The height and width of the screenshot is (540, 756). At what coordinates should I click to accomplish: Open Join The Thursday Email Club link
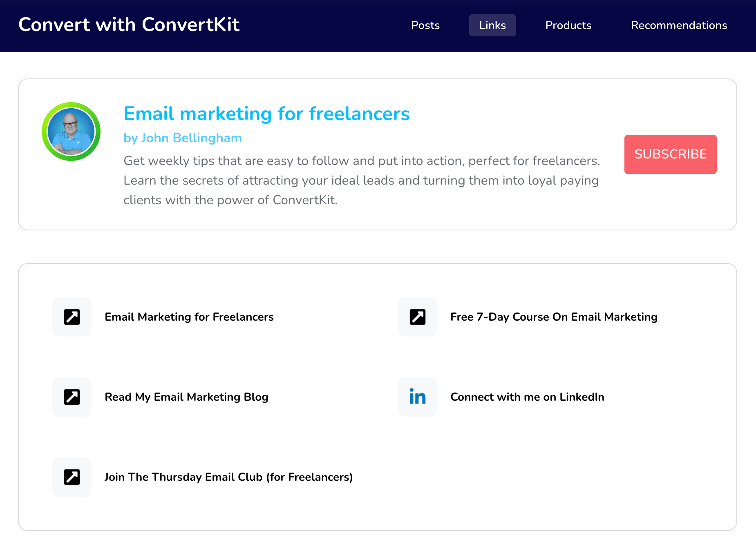(228, 477)
